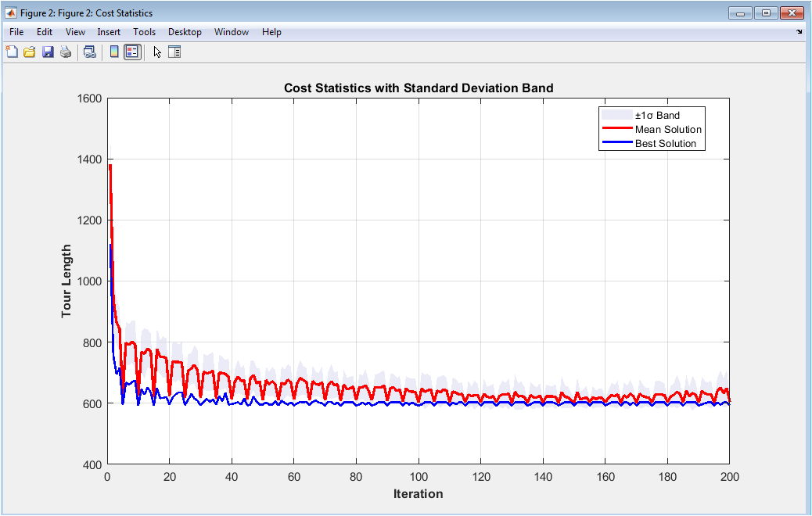Screen dimensions: 812x516
Task: Expand the Insert menu
Action: click(109, 32)
